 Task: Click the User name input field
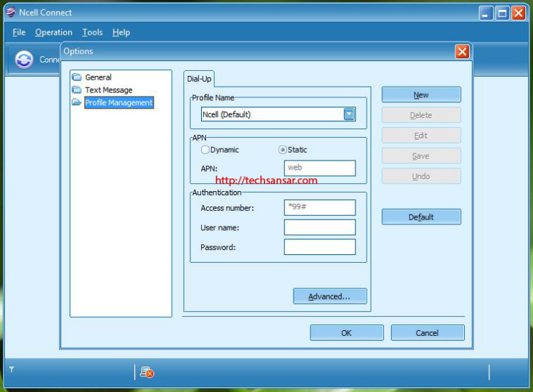pos(320,227)
